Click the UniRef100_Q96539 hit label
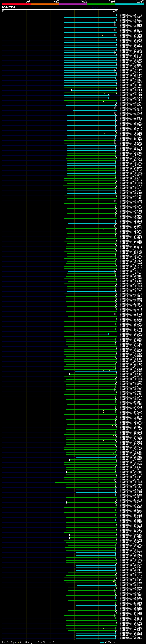 point(131,30)
